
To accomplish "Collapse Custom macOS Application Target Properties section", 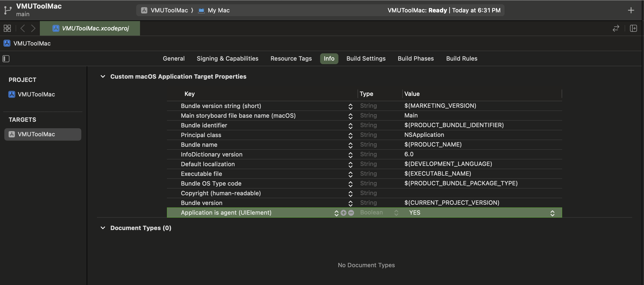I will click(103, 77).
